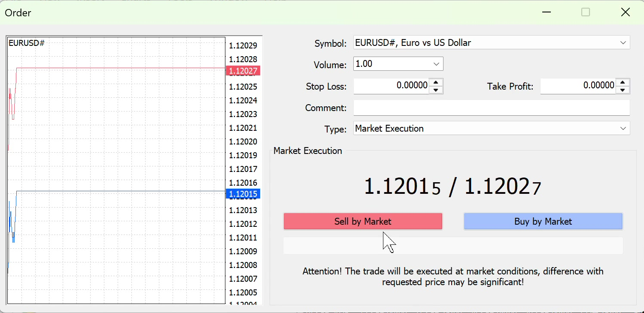Click the Type label
This screenshot has height=313, width=644.
coord(336,129)
